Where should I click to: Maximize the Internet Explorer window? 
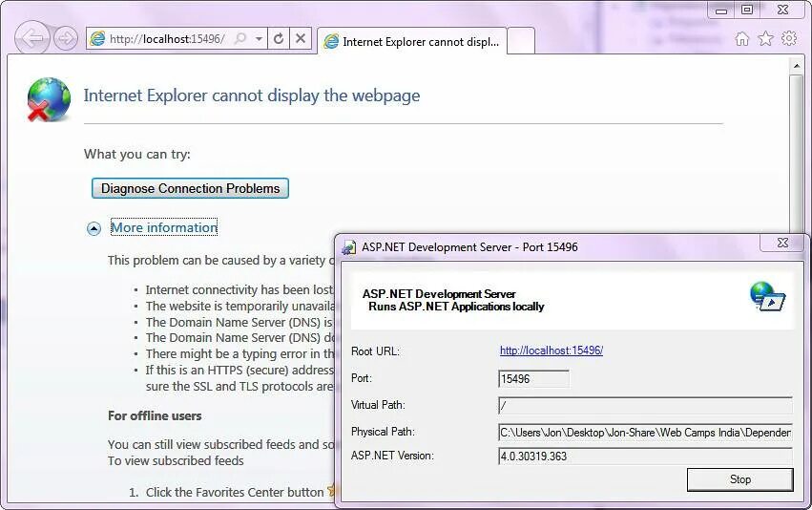click(x=747, y=10)
